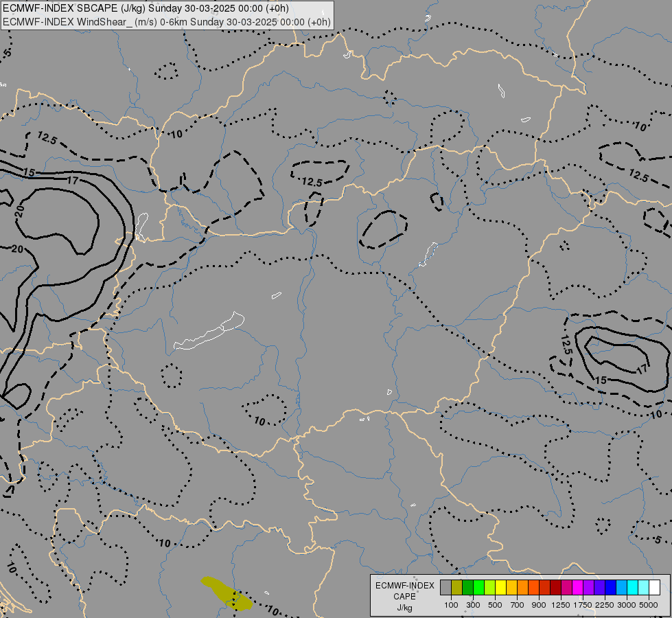Select the 1750 legend value
Image resolution: width=672 pixels, height=618 pixels.
point(583,605)
